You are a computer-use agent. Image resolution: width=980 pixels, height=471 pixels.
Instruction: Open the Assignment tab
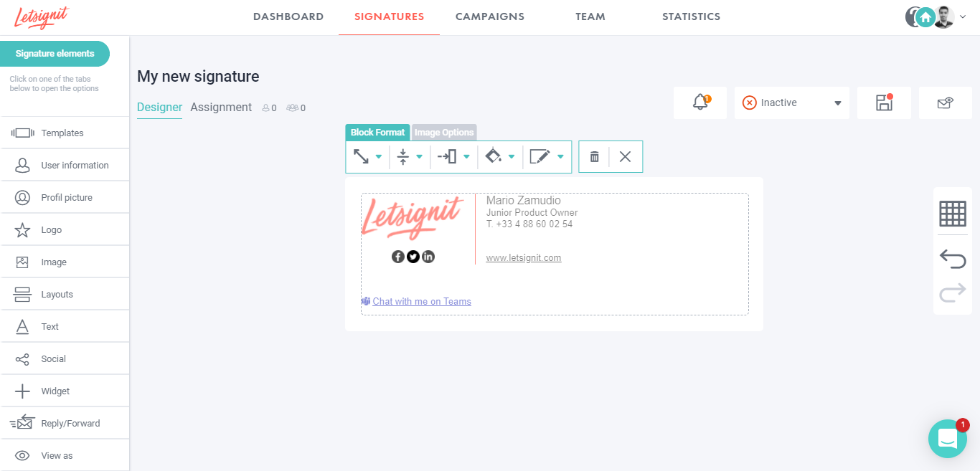221,107
